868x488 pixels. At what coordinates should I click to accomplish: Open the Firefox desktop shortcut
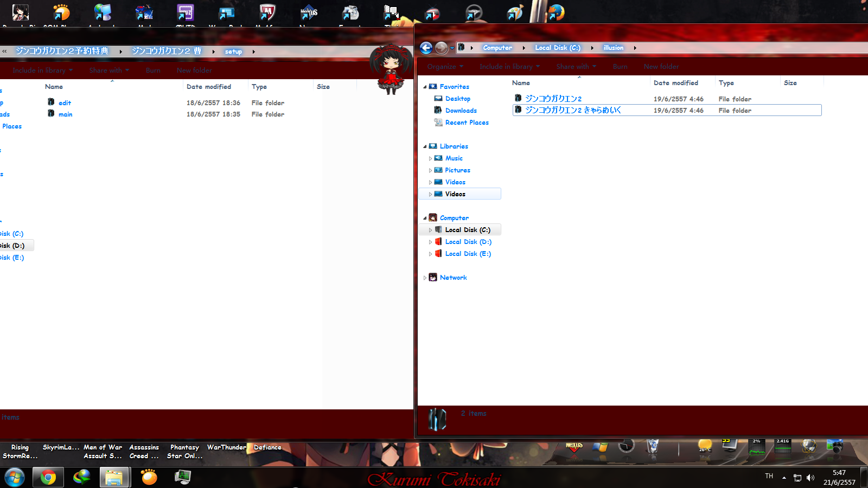(556, 13)
